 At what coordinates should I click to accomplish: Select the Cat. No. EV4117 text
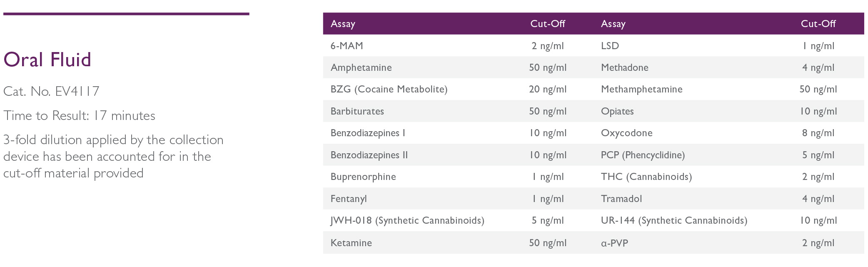pyautogui.click(x=51, y=91)
